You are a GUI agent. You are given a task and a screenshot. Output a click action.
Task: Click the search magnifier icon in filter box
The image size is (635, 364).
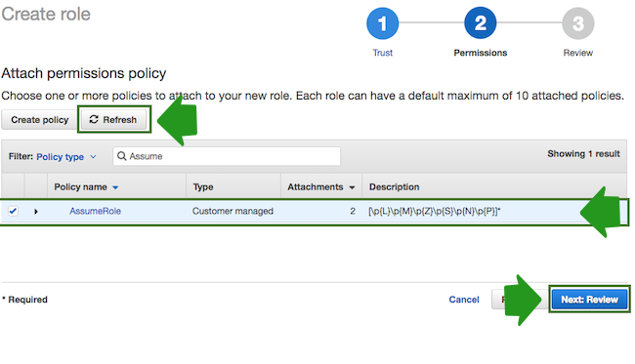(x=121, y=156)
